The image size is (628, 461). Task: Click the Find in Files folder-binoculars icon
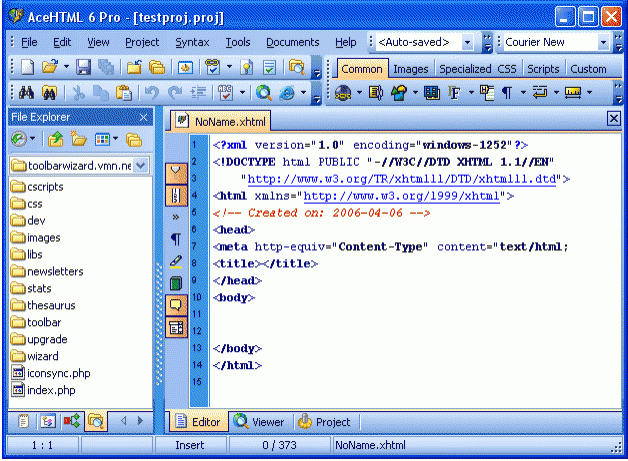tap(49, 93)
